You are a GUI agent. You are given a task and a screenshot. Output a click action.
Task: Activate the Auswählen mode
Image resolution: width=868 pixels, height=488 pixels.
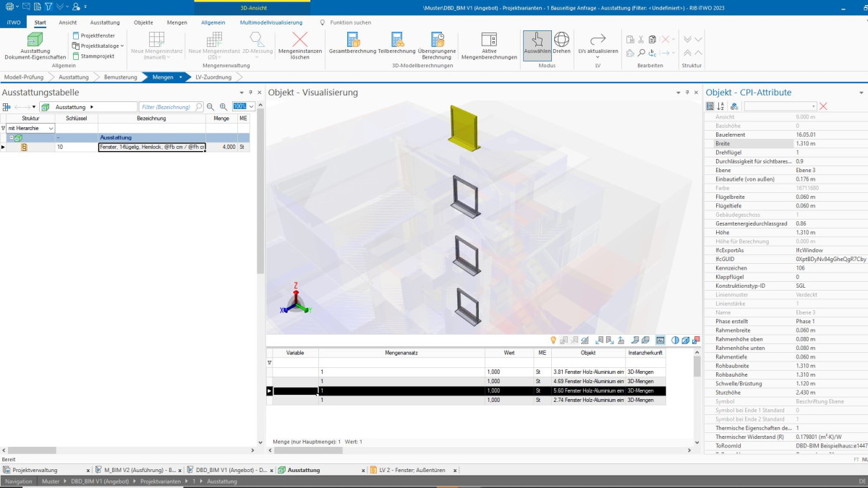[537, 44]
